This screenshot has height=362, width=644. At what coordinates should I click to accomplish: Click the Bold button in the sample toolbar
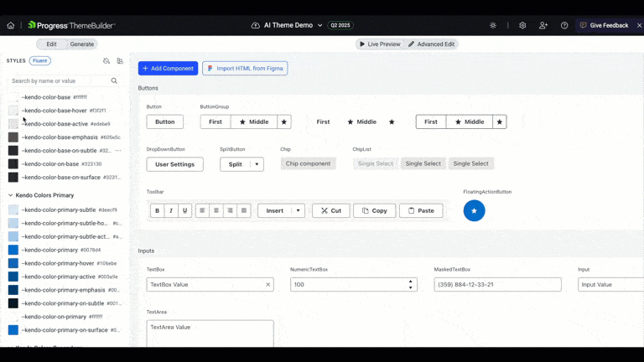[157, 210]
